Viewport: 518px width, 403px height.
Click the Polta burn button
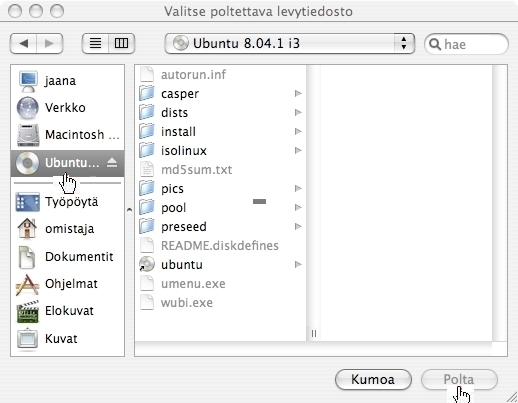tap(459, 379)
